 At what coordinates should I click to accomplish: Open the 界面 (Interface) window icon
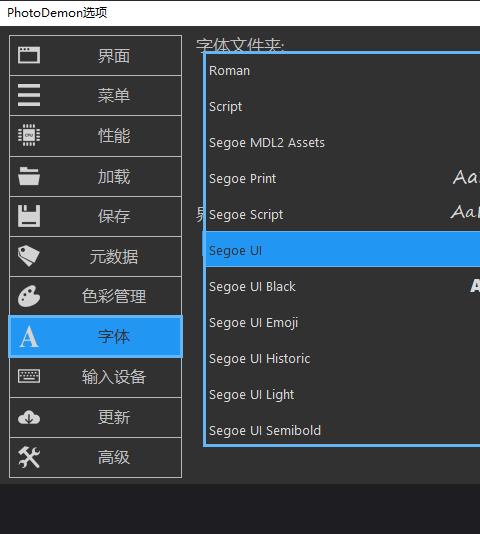29,55
